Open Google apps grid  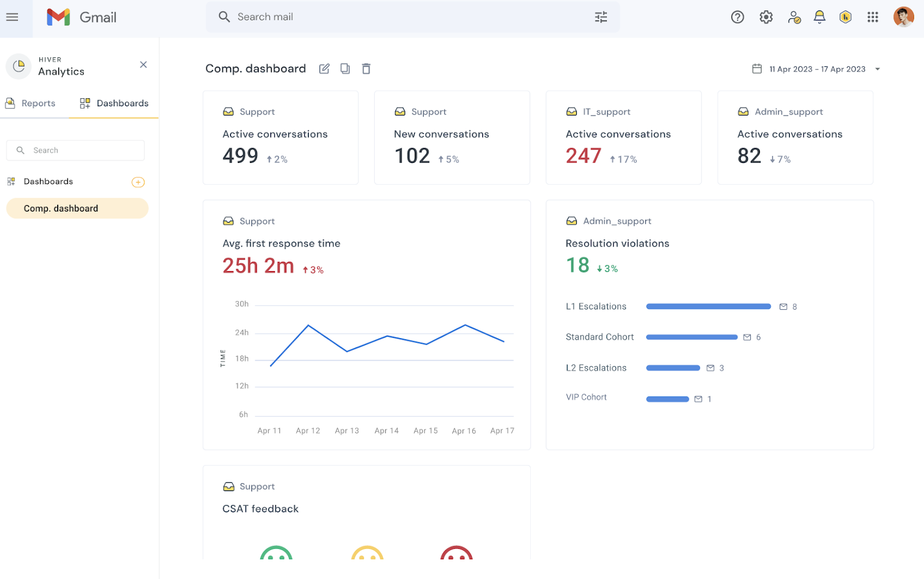[873, 17]
